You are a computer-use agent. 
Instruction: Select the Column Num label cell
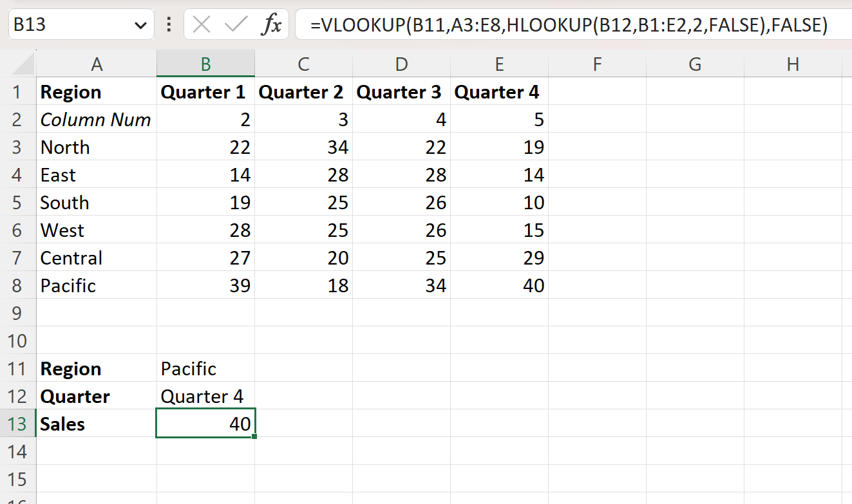(97, 119)
